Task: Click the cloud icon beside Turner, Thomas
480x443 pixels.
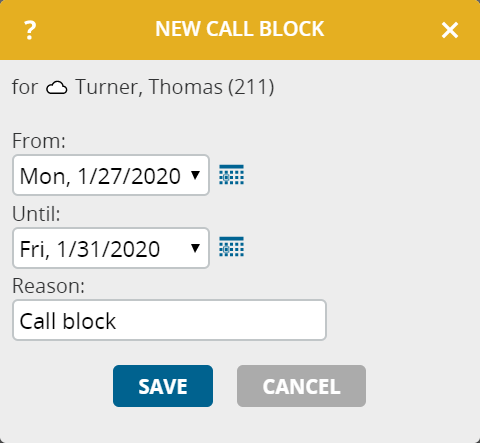Action: point(56,88)
